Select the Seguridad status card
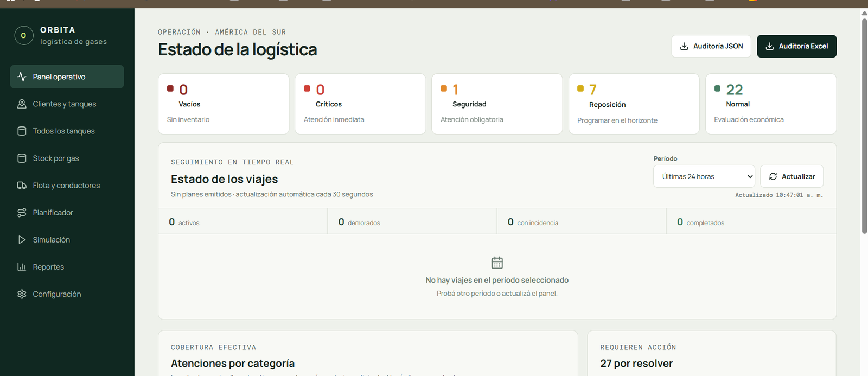Screen dimensions: 868x376 pos(497,104)
